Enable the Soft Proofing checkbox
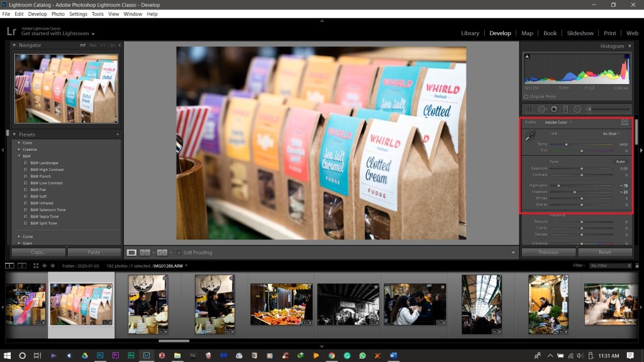Viewport: 644px width, 362px height. click(x=179, y=253)
